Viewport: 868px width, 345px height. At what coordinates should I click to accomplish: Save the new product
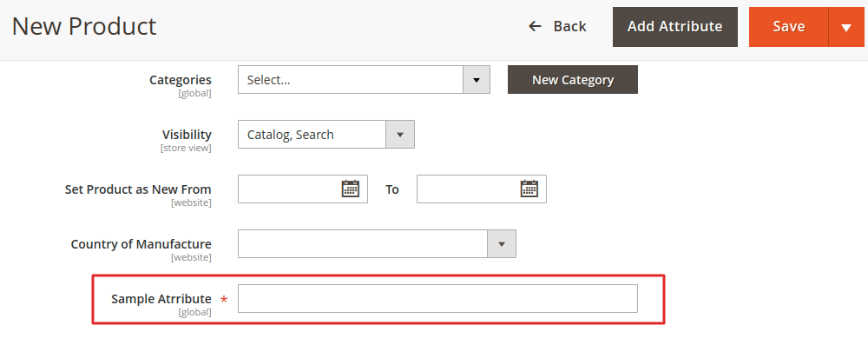(789, 27)
